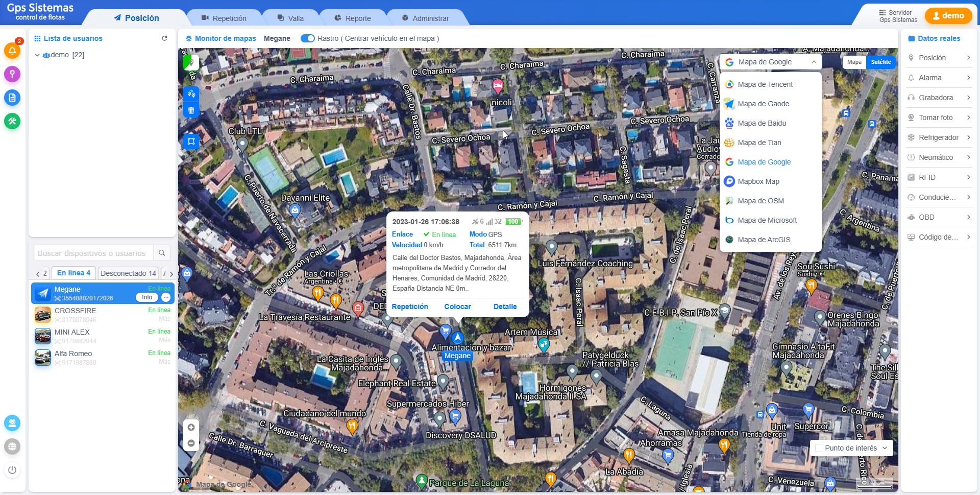Click the power logout icon
The height and width of the screenshot is (495, 980).
coord(12,470)
